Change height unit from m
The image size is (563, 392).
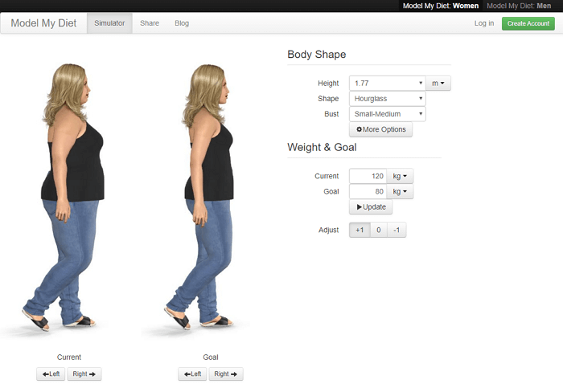(x=439, y=83)
